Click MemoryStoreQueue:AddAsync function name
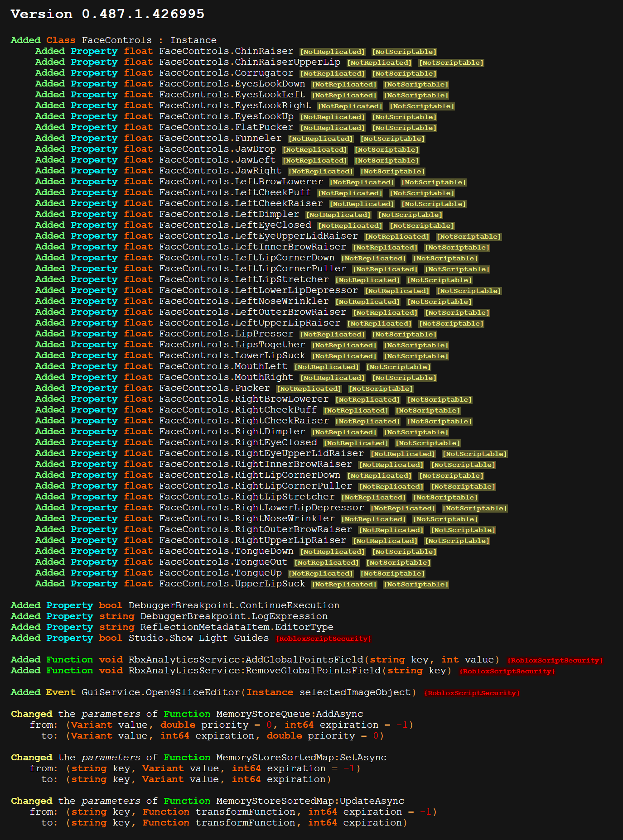623x840 pixels. [x=290, y=714]
